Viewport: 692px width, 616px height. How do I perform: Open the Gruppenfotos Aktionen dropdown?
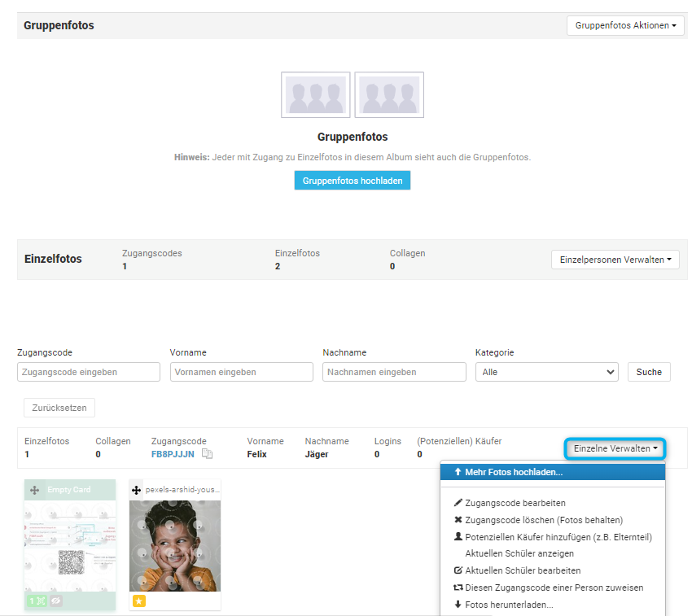pyautogui.click(x=625, y=25)
